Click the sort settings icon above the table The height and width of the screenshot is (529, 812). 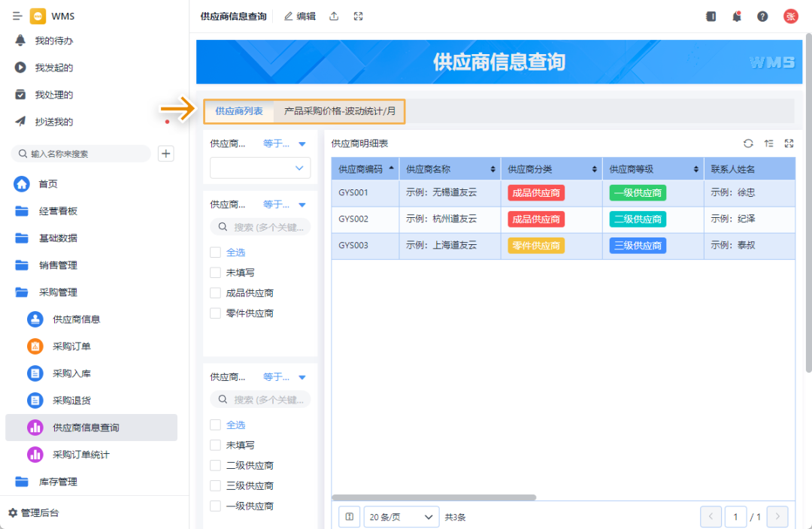pyautogui.click(x=769, y=144)
